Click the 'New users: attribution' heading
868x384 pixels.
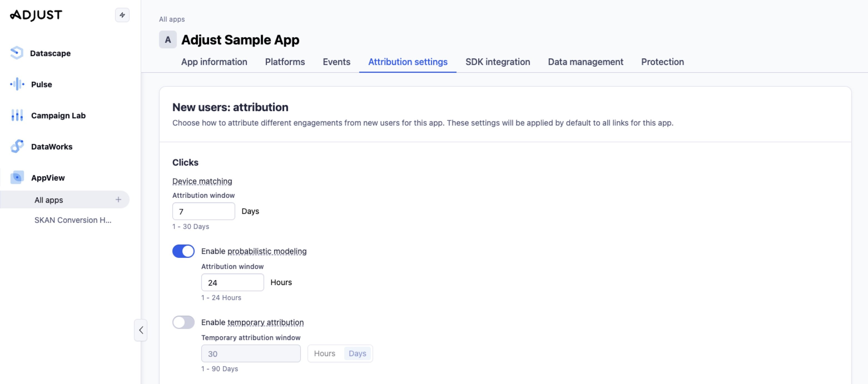tap(230, 107)
